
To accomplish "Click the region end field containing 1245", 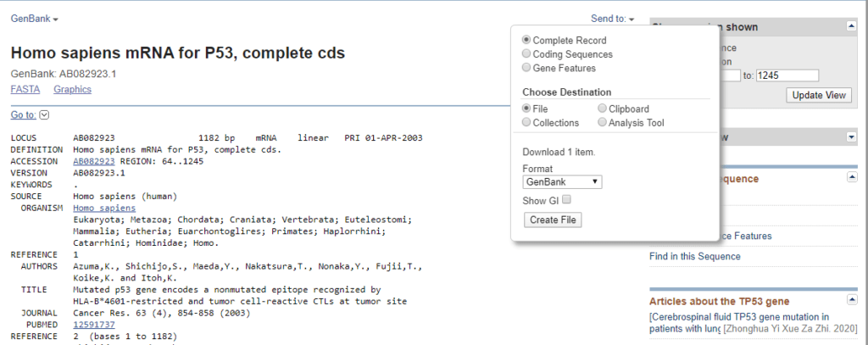I will click(x=787, y=75).
